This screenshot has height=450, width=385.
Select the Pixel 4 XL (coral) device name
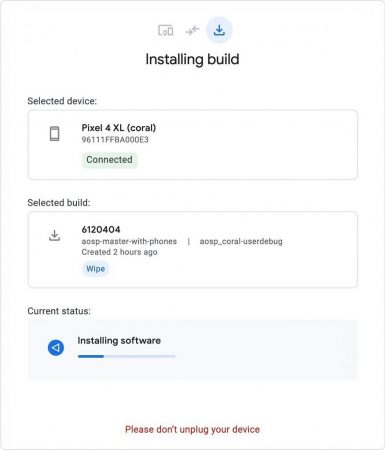119,128
